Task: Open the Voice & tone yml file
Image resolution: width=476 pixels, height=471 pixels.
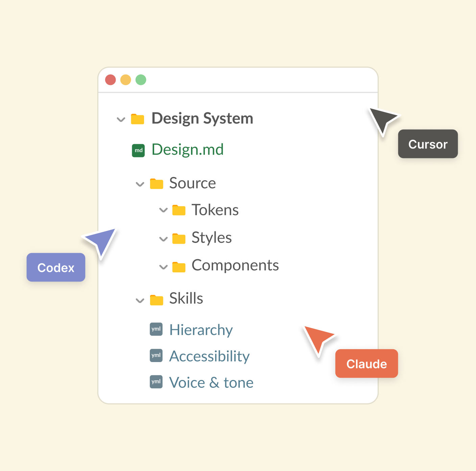Action: click(211, 383)
